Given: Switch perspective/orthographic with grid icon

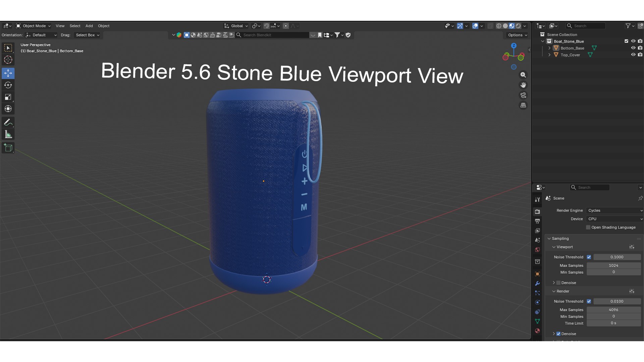Looking at the screenshot, I should tap(523, 105).
